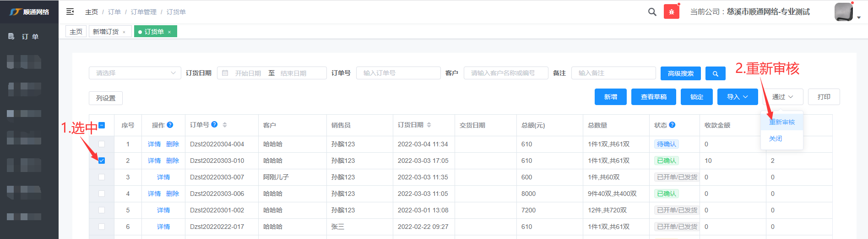Select 关闭 from the dropdown menu
Viewport: 868px width, 239px height.
(775, 139)
